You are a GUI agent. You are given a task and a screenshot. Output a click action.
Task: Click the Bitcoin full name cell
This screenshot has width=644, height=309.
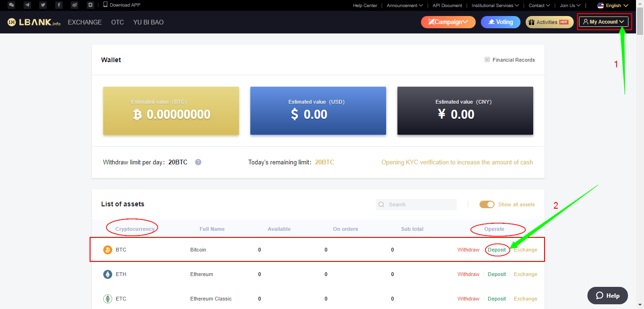[x=198, y=250]
